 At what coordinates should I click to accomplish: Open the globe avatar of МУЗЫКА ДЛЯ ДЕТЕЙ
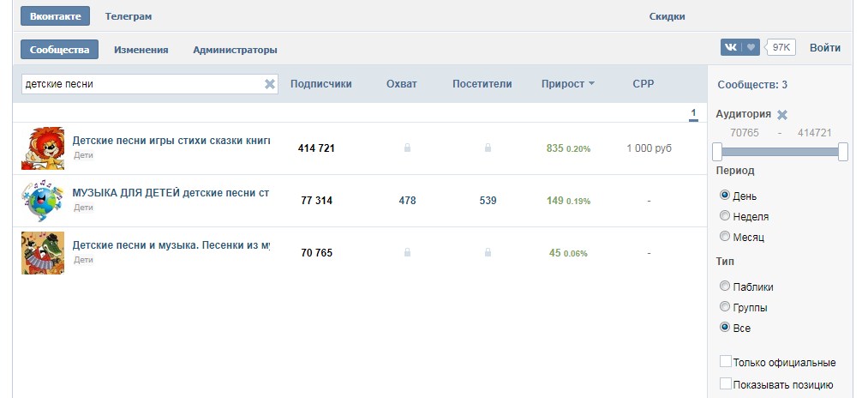pos(43,201)
